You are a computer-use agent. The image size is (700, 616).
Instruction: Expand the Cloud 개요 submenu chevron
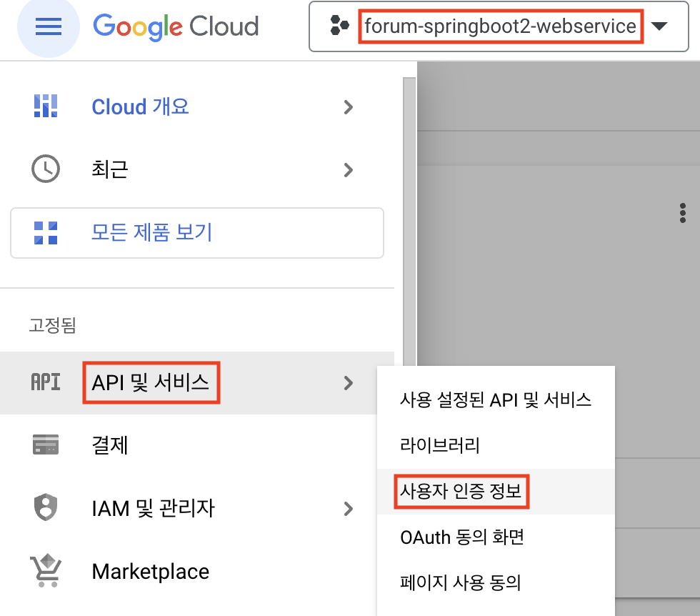click(x=349, y=106)
